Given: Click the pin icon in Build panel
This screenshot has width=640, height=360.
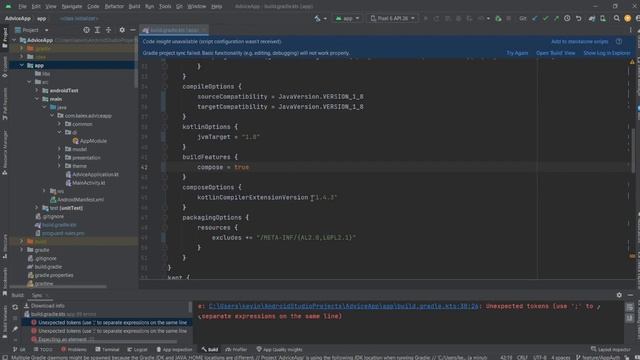Looking at the screenshot, I should click(x=15, y=329).
